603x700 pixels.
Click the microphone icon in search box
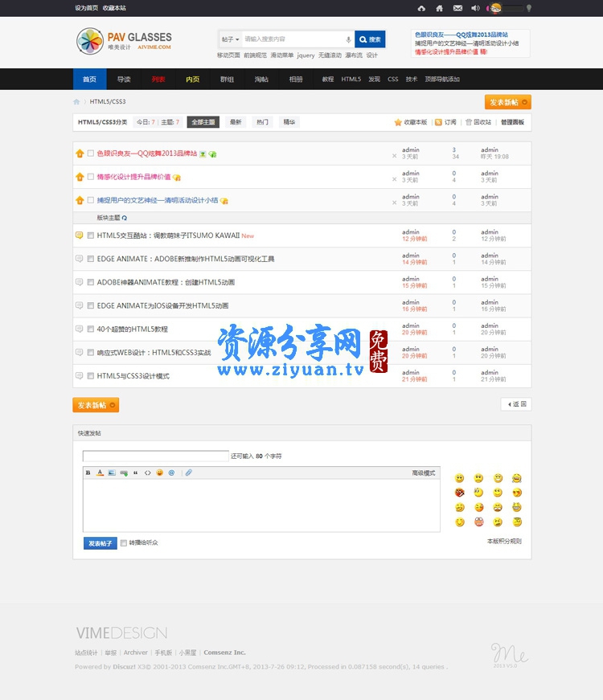pos(348,39)
